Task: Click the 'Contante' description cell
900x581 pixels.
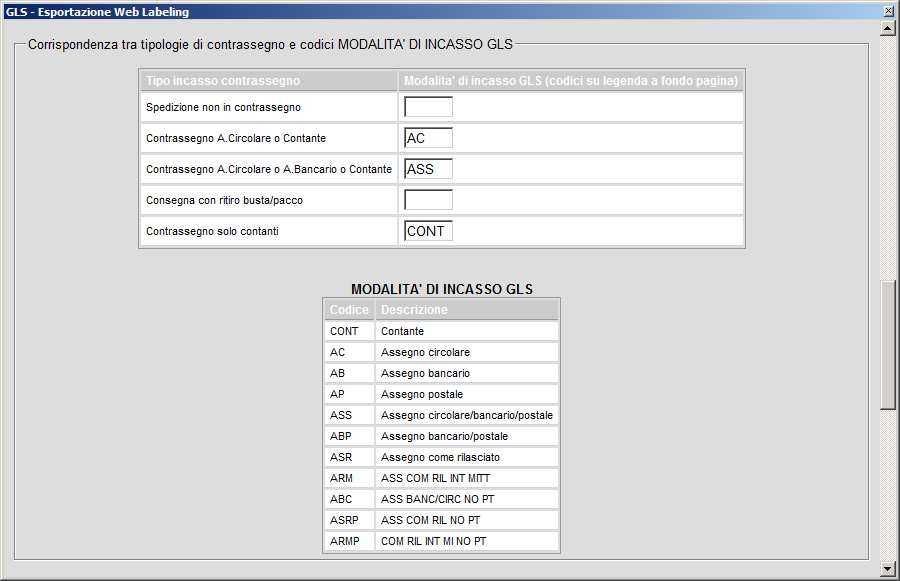Action: point(467,331)
